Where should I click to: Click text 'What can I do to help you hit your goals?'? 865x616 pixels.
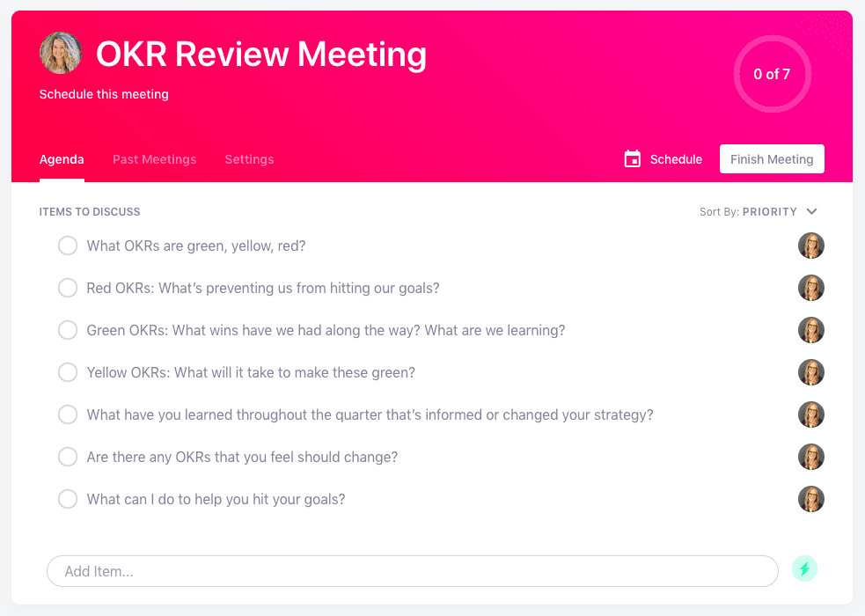click(216, 499)
